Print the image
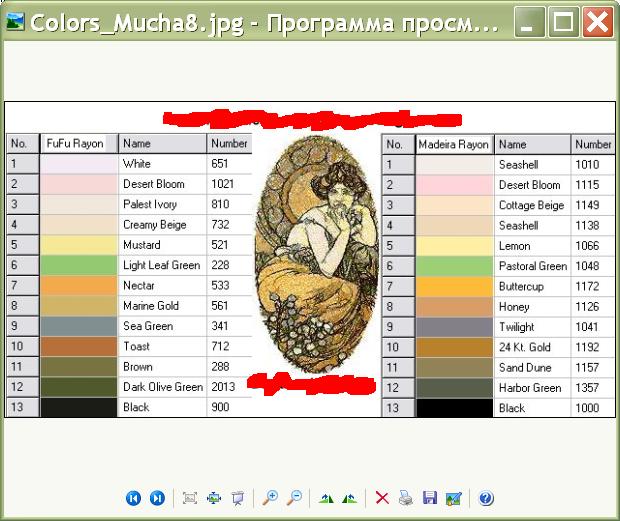The height and width of the screenshot is (521, 620). [x=406, y=498]
